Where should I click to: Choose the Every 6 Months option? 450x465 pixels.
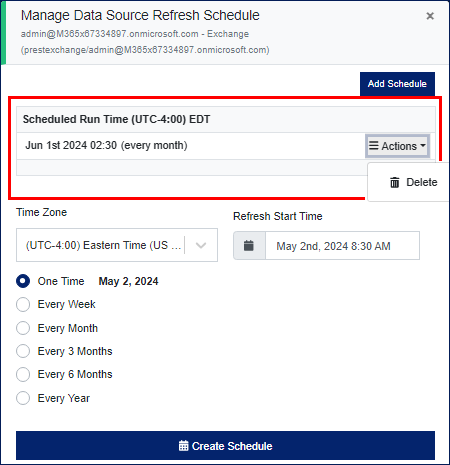pos(23,374)
